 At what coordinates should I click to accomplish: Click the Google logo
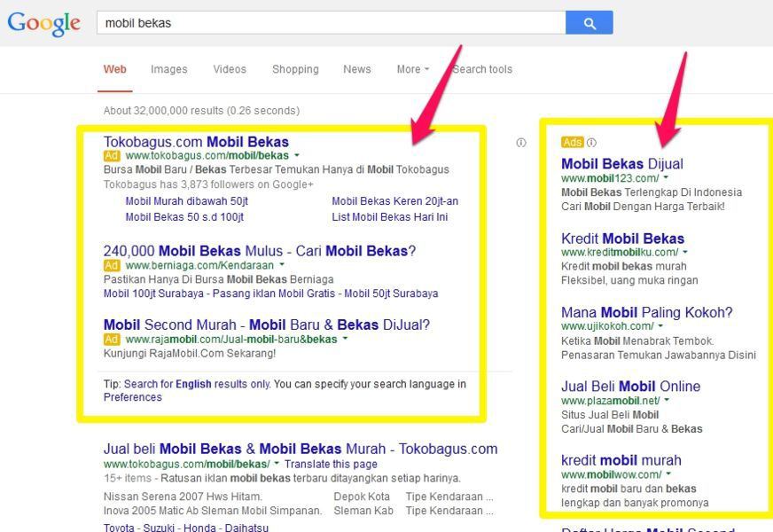pyautogui.click(x=43, y=23)
